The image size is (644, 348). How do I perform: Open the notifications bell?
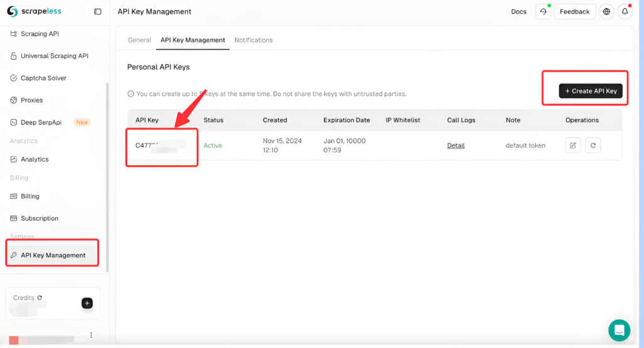click(625, 12)
